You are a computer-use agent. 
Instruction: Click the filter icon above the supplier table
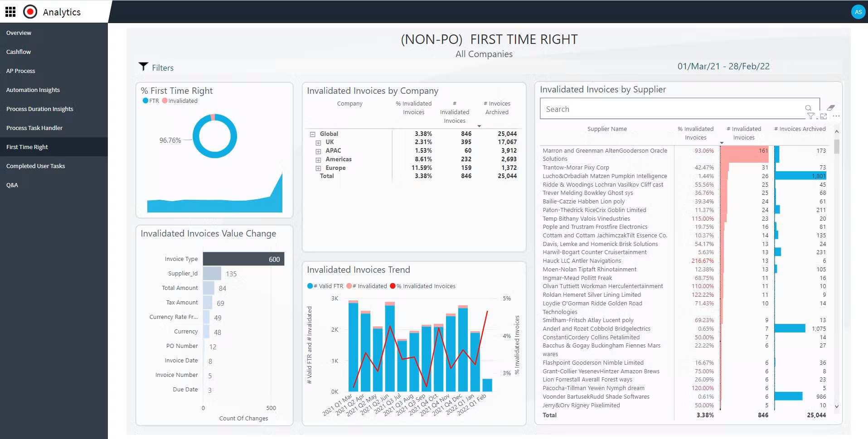pos(810,116)
